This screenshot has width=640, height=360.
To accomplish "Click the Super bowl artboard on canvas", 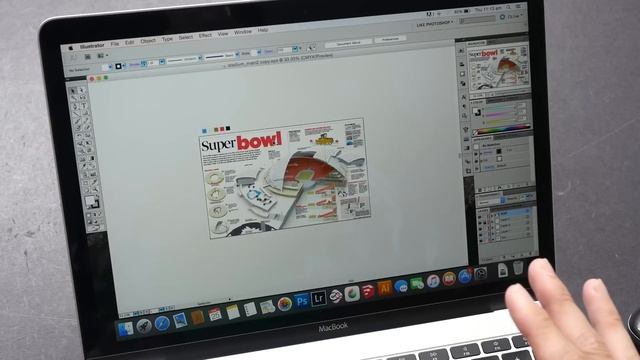I will point(286,179).
